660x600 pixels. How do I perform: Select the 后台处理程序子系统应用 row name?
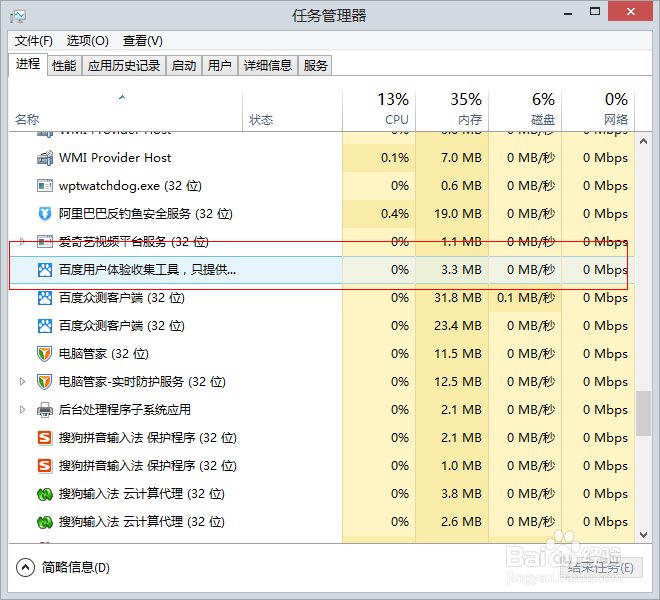(125, 410)
